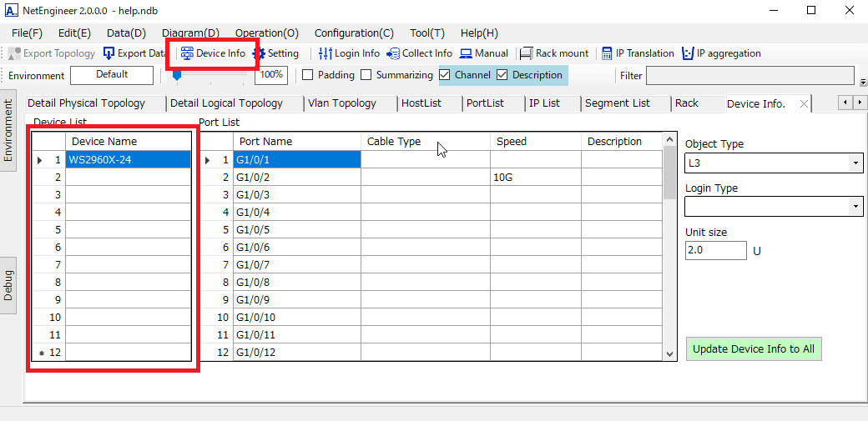Click Update Device Info to All button
The image size is (868, 421).
point(754,349)
